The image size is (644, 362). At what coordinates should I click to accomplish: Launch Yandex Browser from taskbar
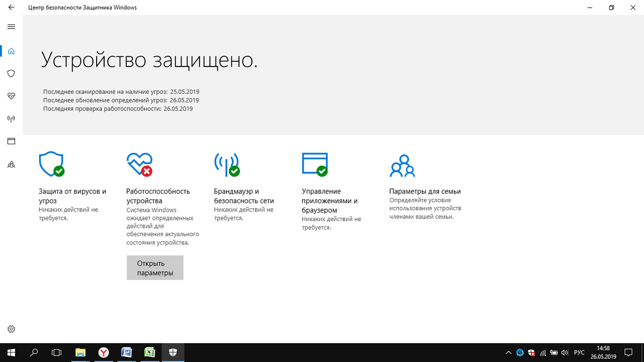coord(104,352)
